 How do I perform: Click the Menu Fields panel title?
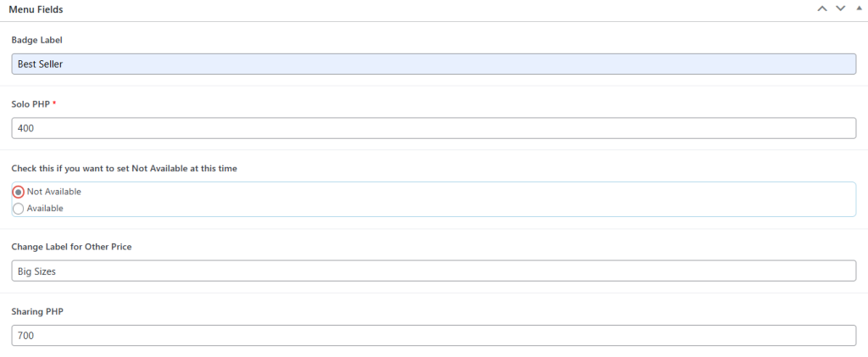36,9
